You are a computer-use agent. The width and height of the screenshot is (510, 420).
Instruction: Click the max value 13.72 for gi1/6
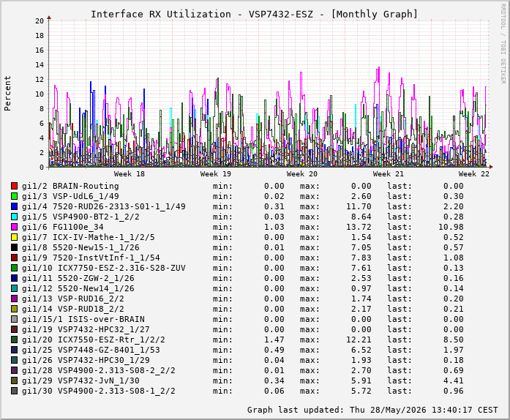[x=359, y=227]
